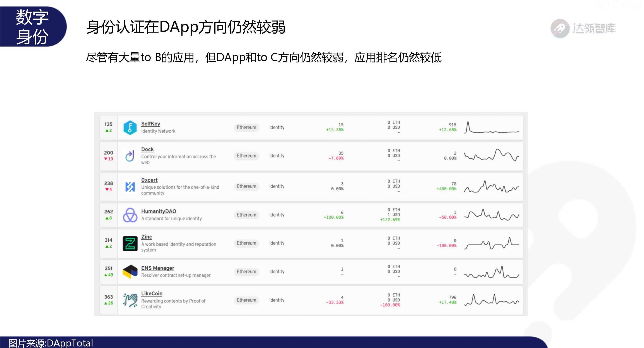Click the rocket logo at top right
The height and width of the screenshot is (348, 644).
point(560,28)
